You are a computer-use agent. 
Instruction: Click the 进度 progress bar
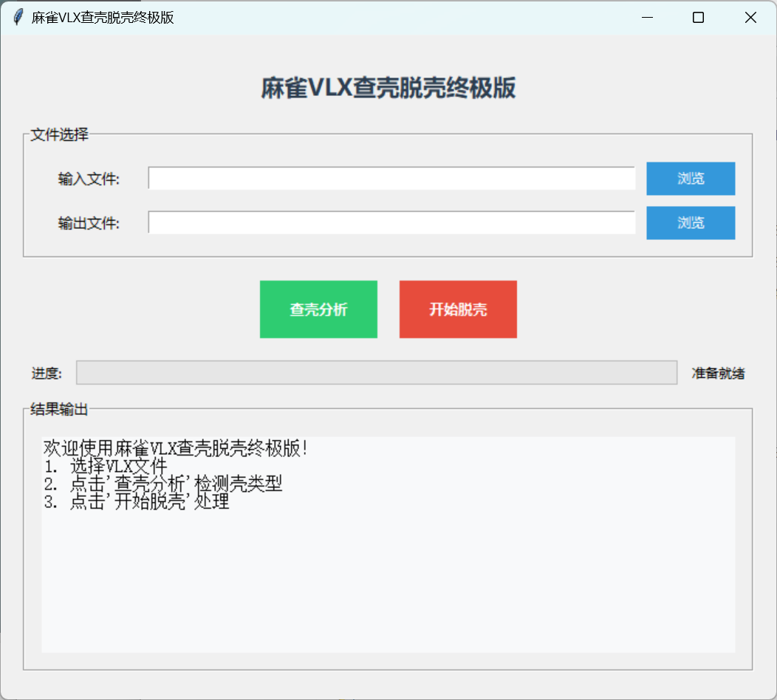click(377, 373)
